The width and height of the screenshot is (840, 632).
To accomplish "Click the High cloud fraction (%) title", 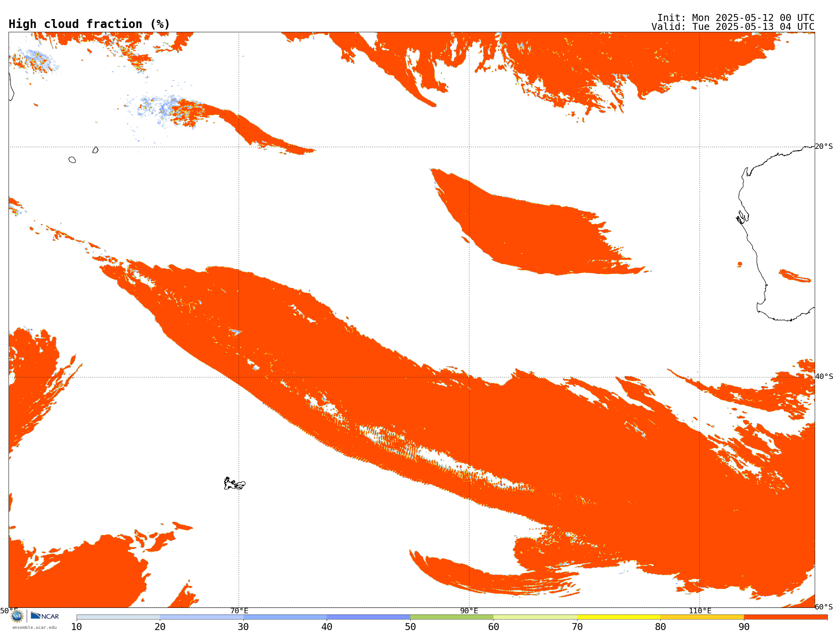I will [89, 24].
